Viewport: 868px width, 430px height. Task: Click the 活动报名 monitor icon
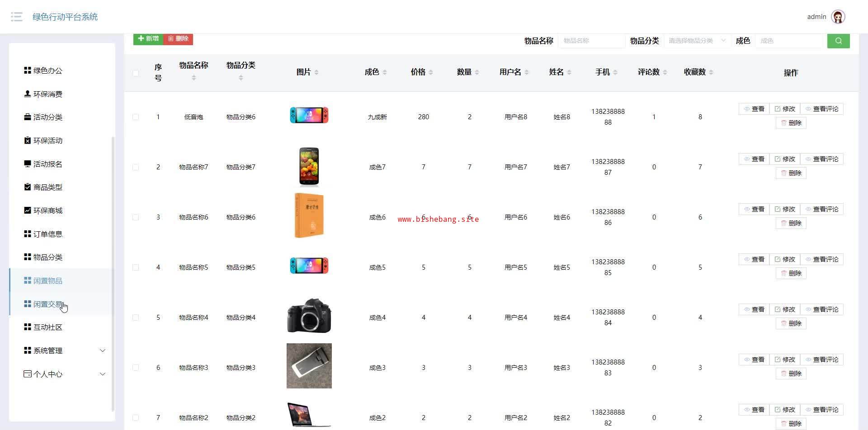27,164
